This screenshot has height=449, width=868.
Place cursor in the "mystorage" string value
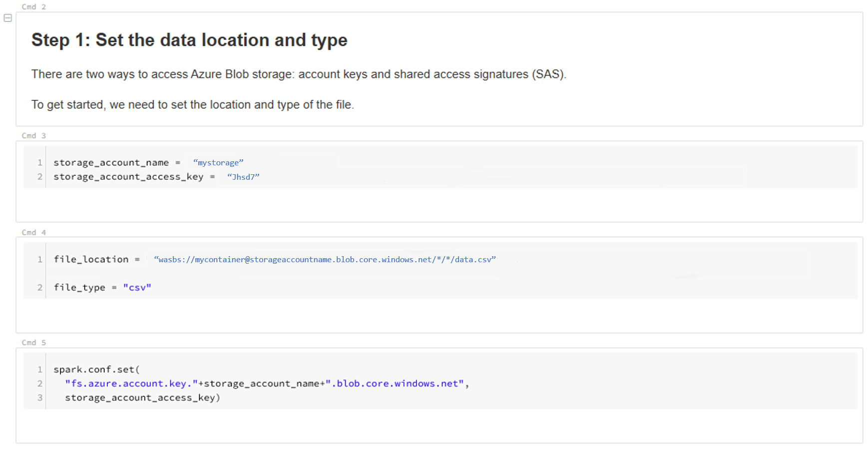tap(218, 163)
